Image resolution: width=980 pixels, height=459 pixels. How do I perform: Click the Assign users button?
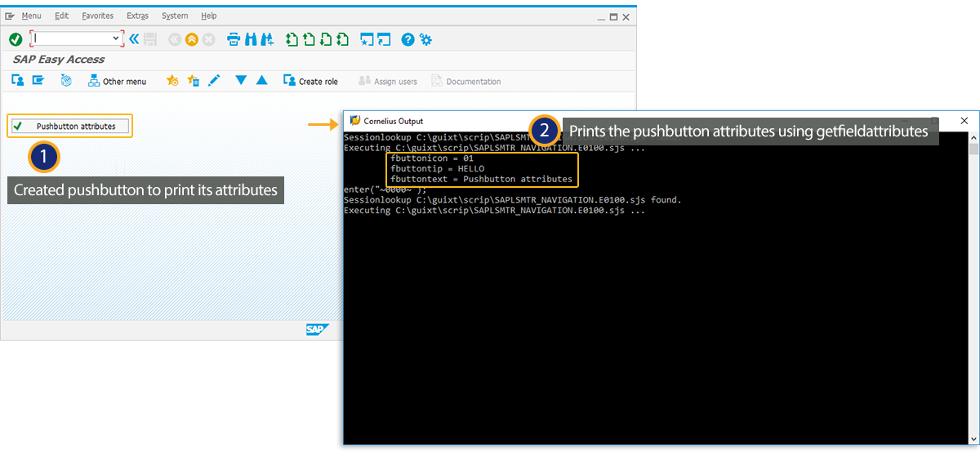pos(388,81)
